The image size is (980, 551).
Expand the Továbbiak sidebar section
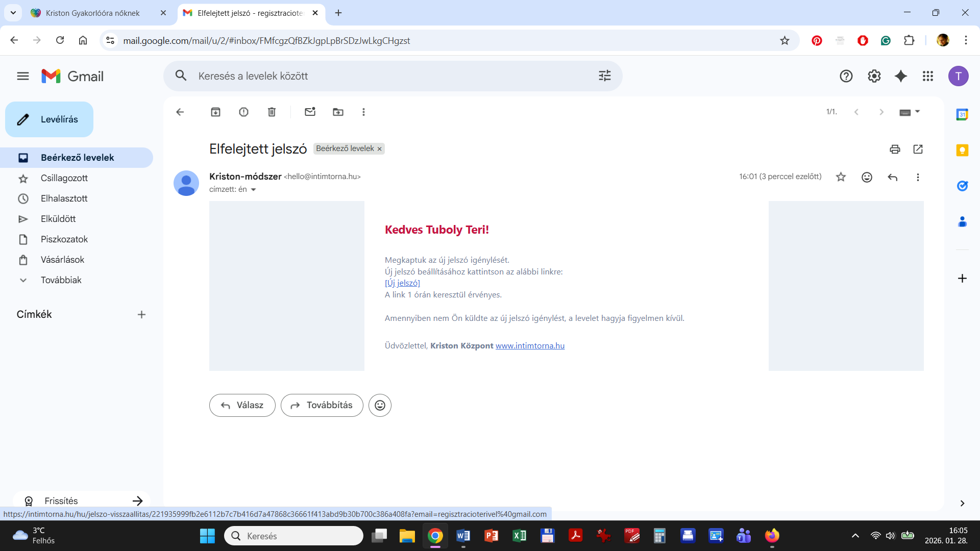click(61, 280)
